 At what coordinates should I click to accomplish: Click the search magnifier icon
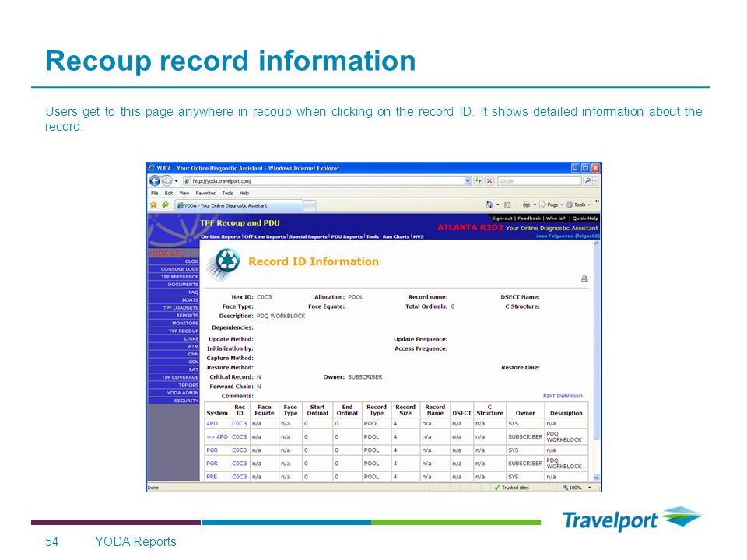(587, 181)
